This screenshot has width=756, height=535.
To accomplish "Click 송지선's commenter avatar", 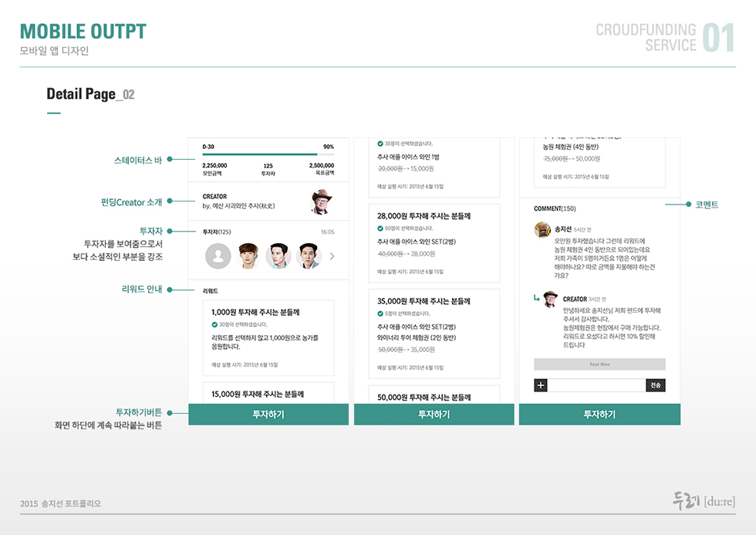I will pos(542,229).
